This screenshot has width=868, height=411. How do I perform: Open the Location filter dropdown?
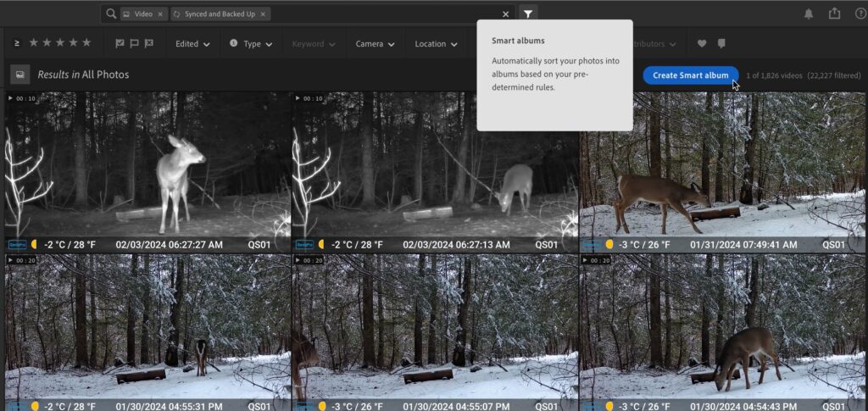pyautogui.click(x=437, y=44)
